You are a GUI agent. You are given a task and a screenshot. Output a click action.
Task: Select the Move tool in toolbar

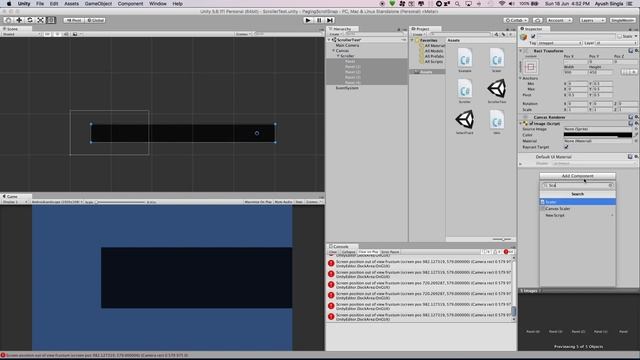(x=19, y=20)
